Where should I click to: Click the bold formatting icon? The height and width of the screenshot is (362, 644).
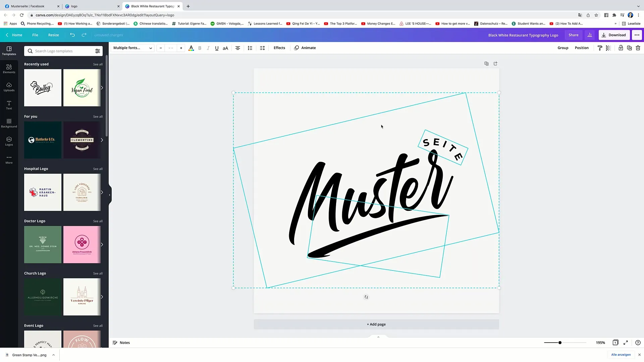pos(200,48)
